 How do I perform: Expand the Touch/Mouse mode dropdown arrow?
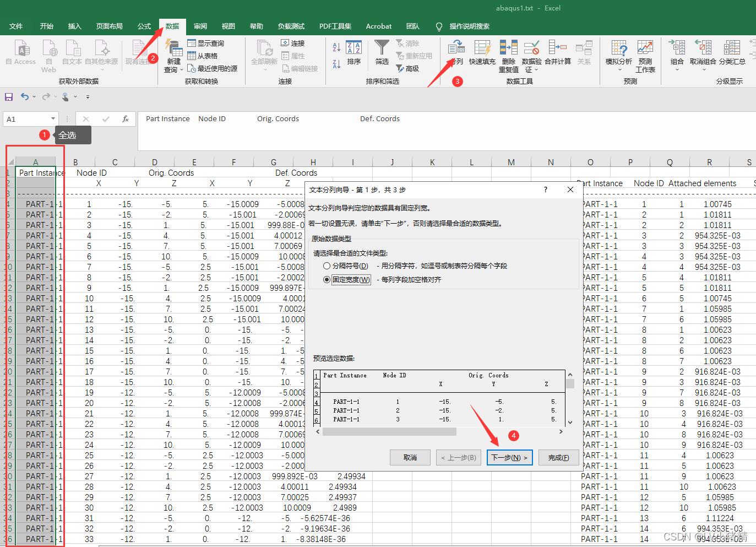75,97
